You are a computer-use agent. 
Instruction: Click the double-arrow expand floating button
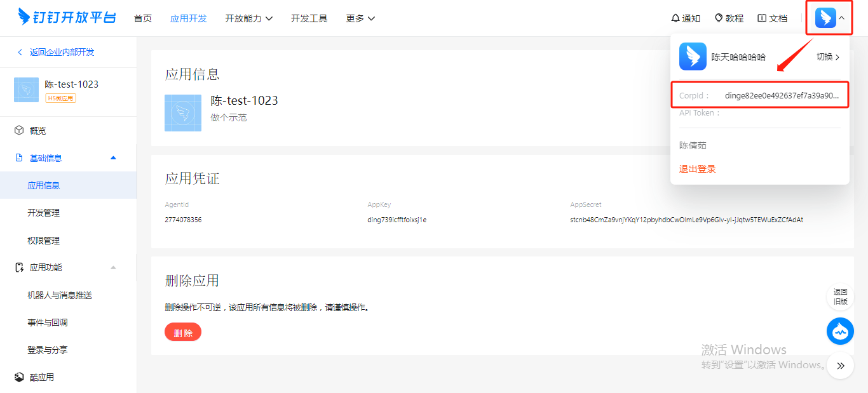pyautogui.click(x=841, y=366)
